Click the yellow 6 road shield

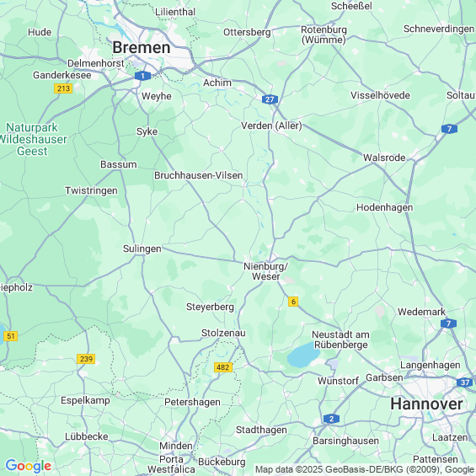point(293,302)
